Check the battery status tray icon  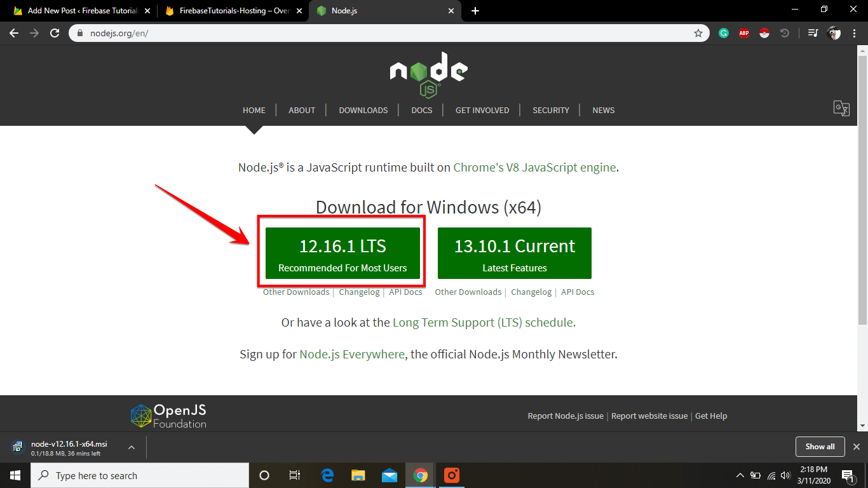click(x=756, y=475)
